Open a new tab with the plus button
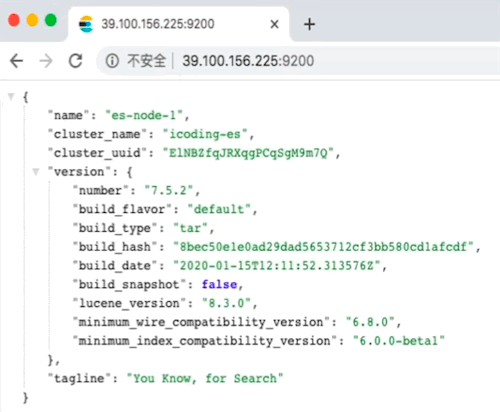500x412 pixels. pos(309,24)
